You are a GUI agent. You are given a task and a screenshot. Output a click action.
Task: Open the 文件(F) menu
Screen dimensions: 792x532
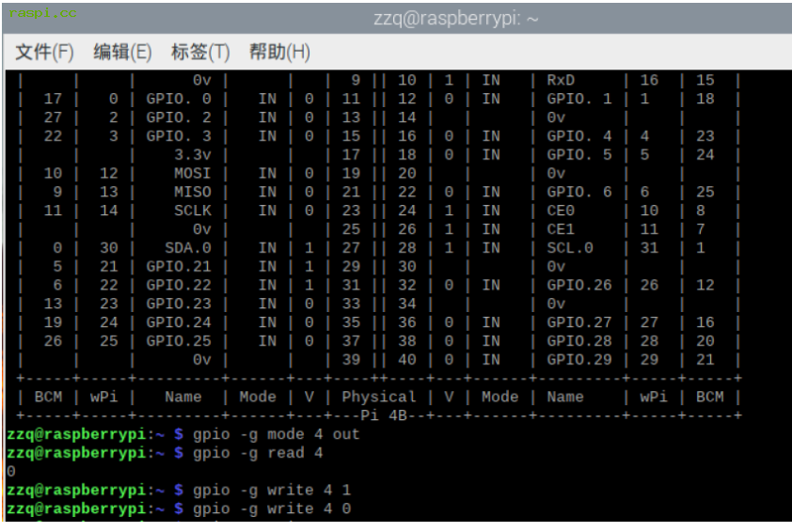point(44,52)
